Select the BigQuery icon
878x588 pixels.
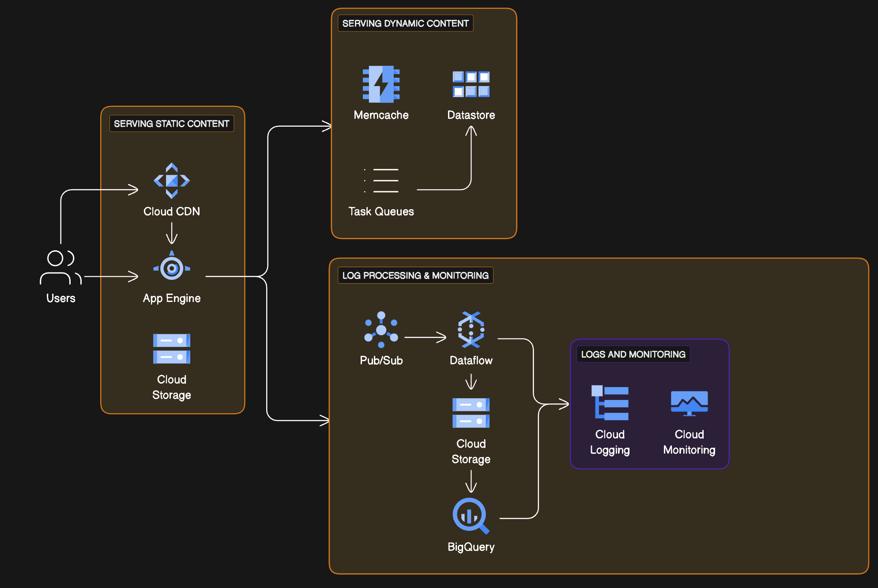click(471, 516)
